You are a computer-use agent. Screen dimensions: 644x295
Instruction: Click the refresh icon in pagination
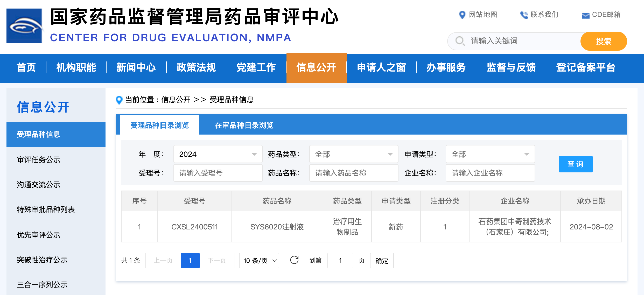click(294, 260)
